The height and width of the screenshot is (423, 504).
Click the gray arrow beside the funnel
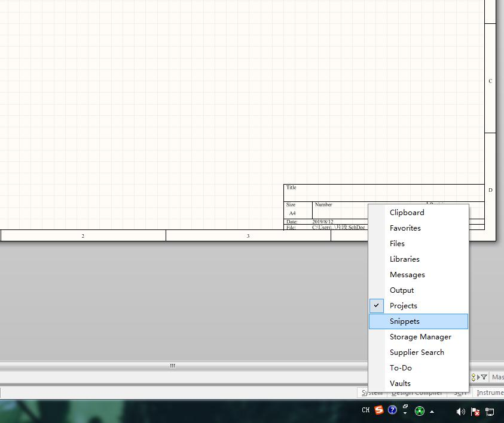478,377
